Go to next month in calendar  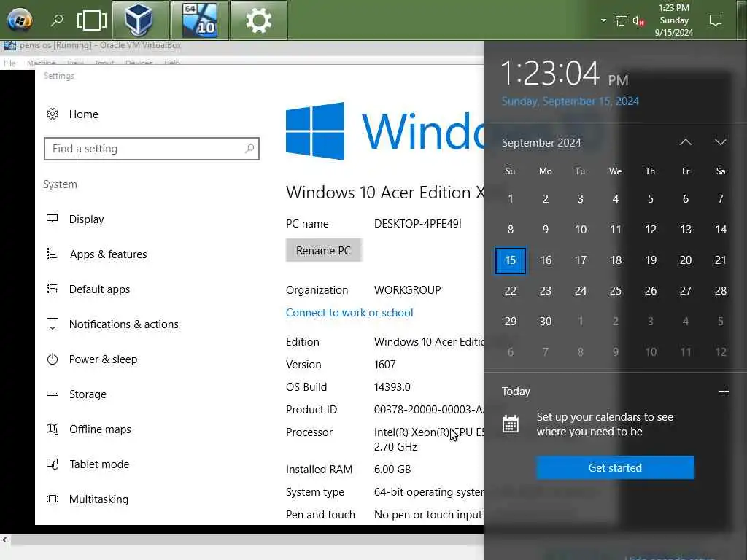click(x=720, y=142)
